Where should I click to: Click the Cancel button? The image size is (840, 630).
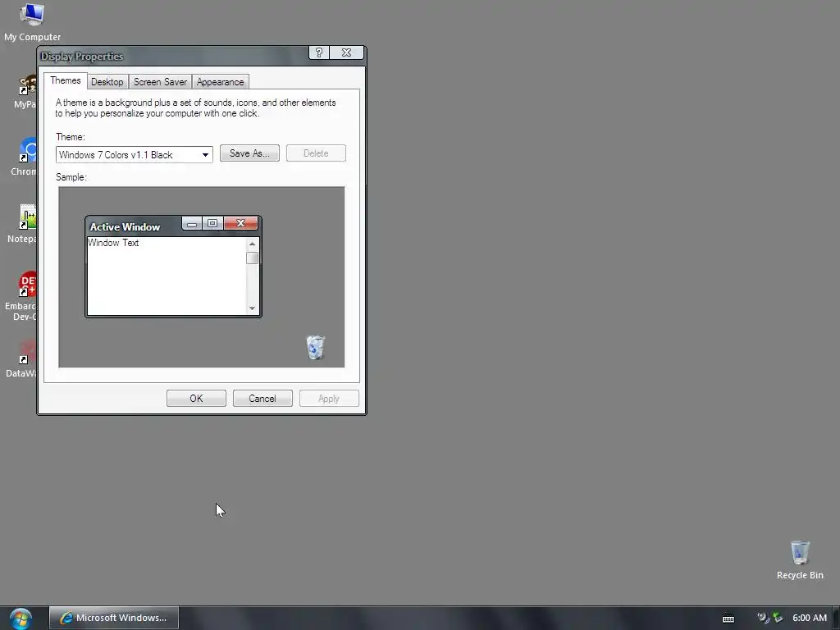[262, 399]
